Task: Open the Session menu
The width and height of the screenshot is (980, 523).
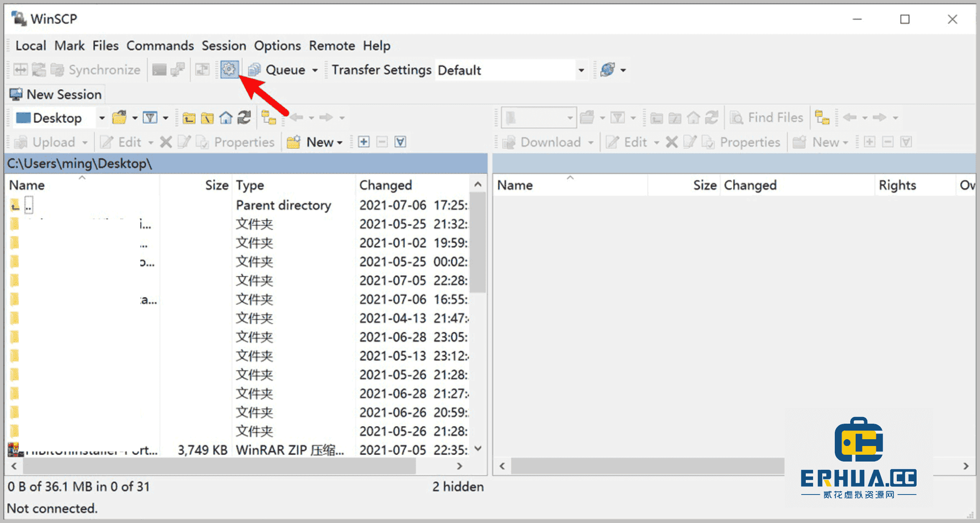Action: (224, 46)
